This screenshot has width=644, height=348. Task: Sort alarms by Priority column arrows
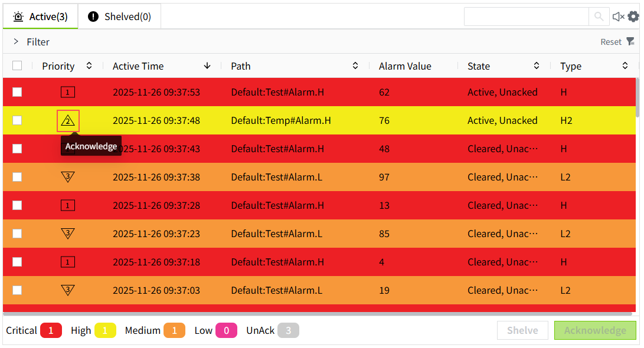click(x=89, y=66)
